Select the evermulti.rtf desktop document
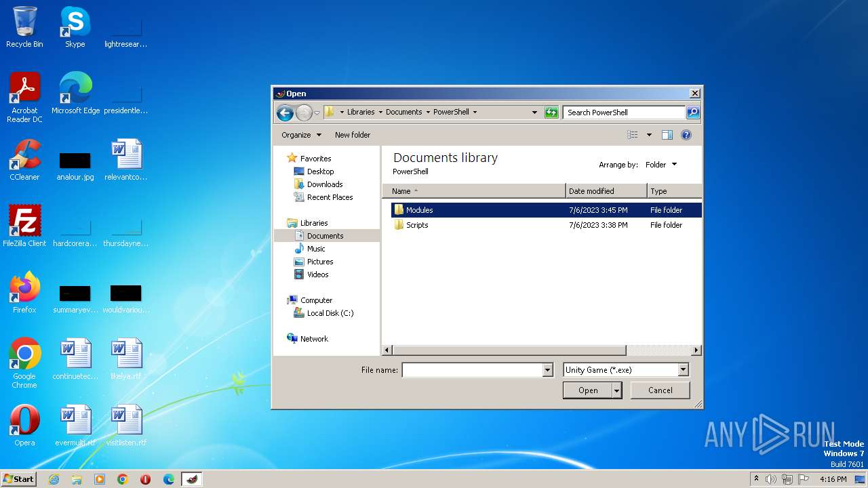Viewport: 868px width, 488px height. click(75, 426)
